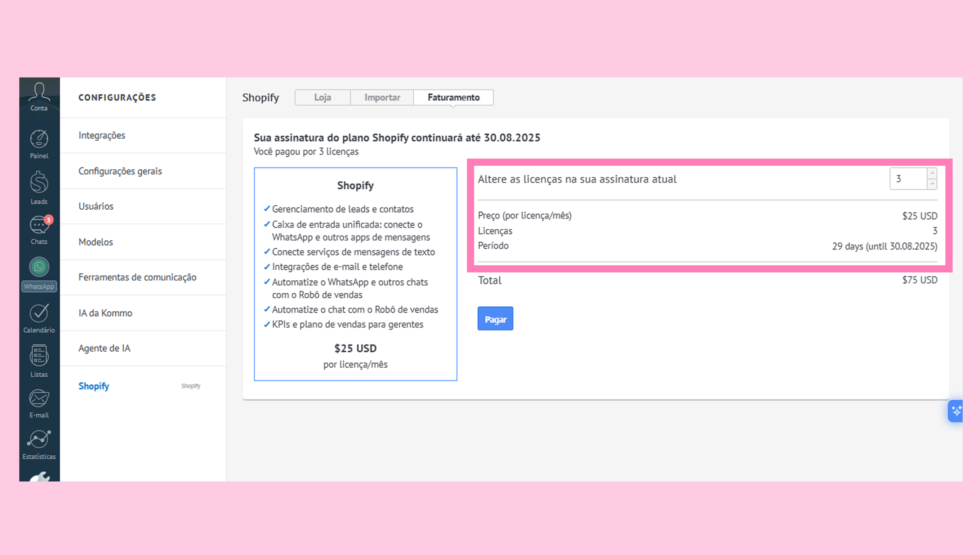The width and height of the screenshot is (980, 555).
Task: Open Ferramentas de comunicação
Action: pos(143,277)
